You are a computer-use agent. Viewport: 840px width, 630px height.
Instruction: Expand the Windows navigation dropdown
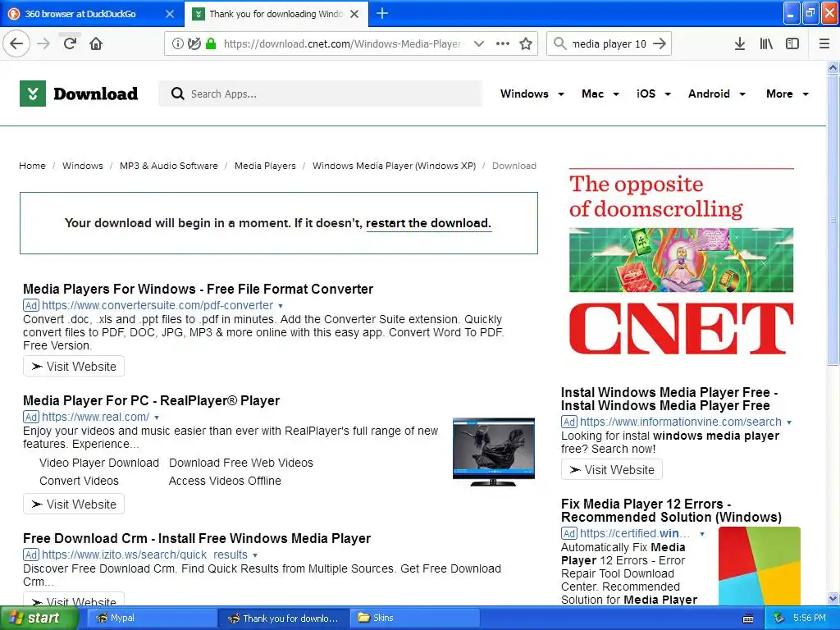(561, 94)
